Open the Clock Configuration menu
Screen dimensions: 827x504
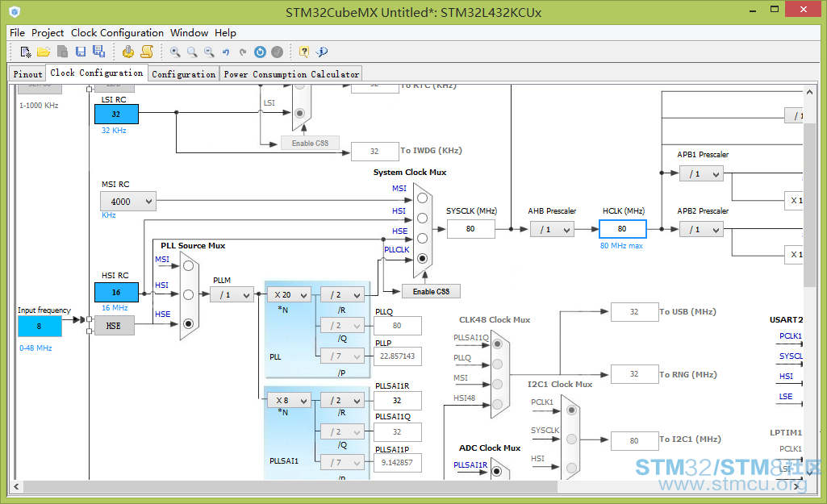117,33
